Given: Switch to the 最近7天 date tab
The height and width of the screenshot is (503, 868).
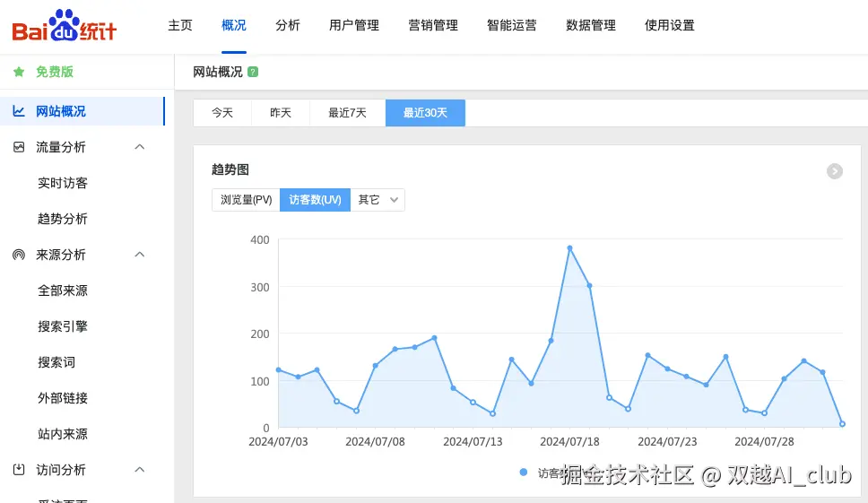Looking at the screenshot, I should (348, 113).
